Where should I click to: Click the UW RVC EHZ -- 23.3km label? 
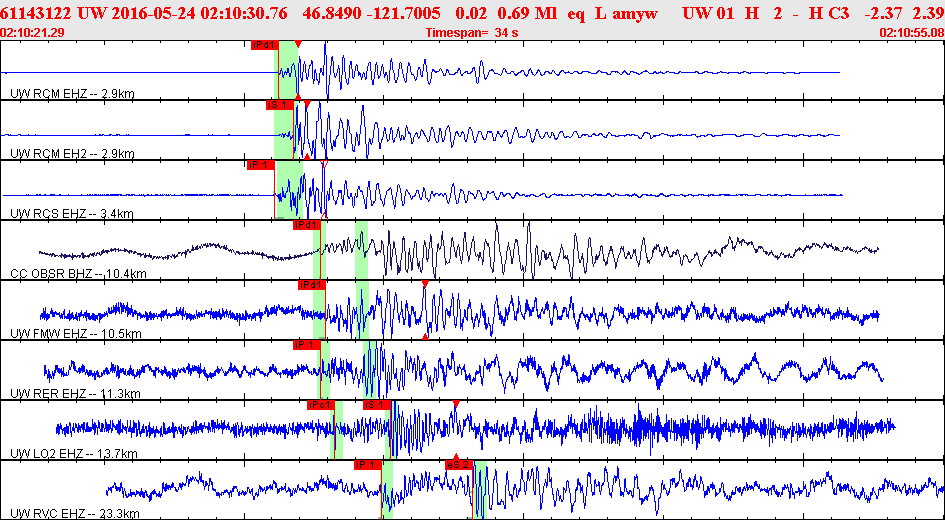coord(75,514)
